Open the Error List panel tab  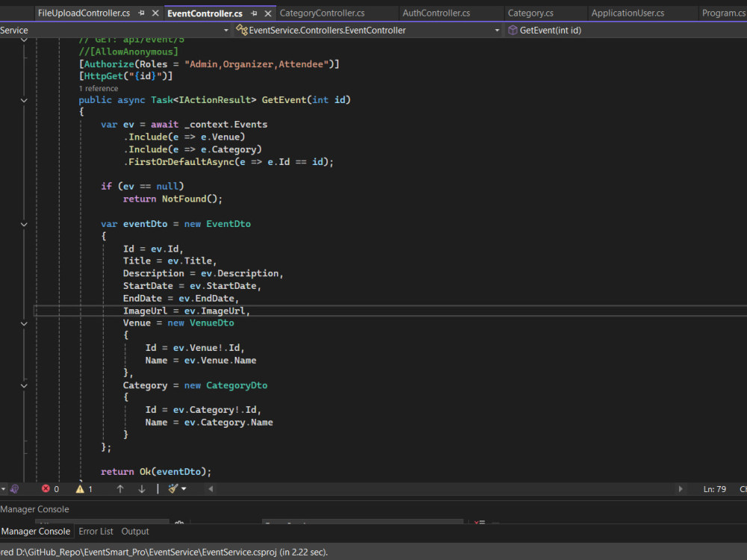pyautogui.click(x=96, y=532)
